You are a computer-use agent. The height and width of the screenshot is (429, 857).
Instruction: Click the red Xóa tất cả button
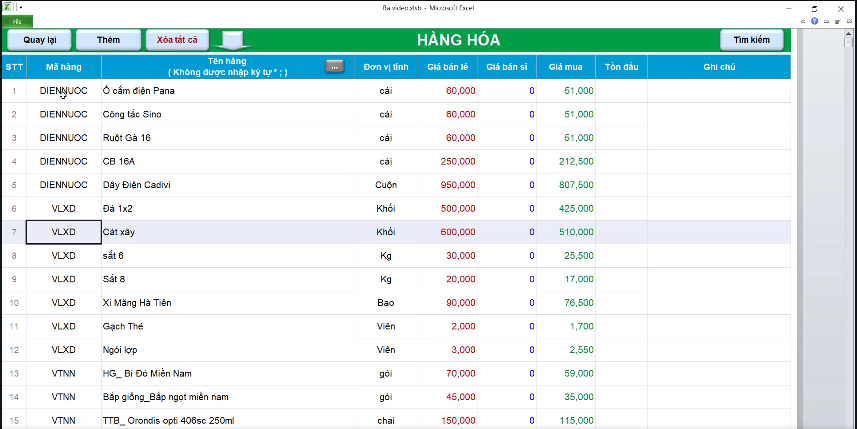pyautogui.click(x=177, y=40)
